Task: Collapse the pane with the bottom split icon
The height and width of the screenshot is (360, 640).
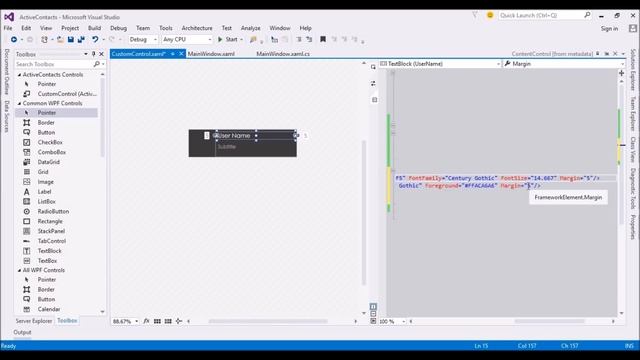Action: (373, 321)
